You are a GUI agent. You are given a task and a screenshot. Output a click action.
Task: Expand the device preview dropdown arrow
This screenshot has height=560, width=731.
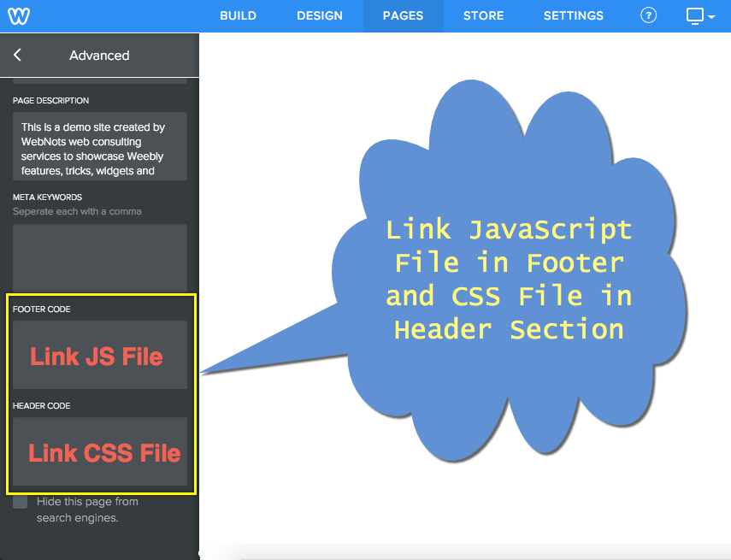(x=711, y=17)
